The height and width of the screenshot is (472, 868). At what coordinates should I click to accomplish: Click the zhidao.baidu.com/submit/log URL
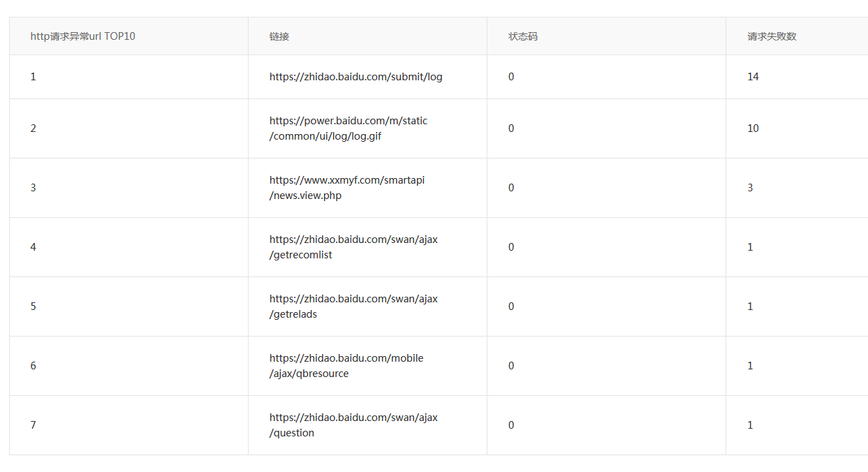point(355,77)
